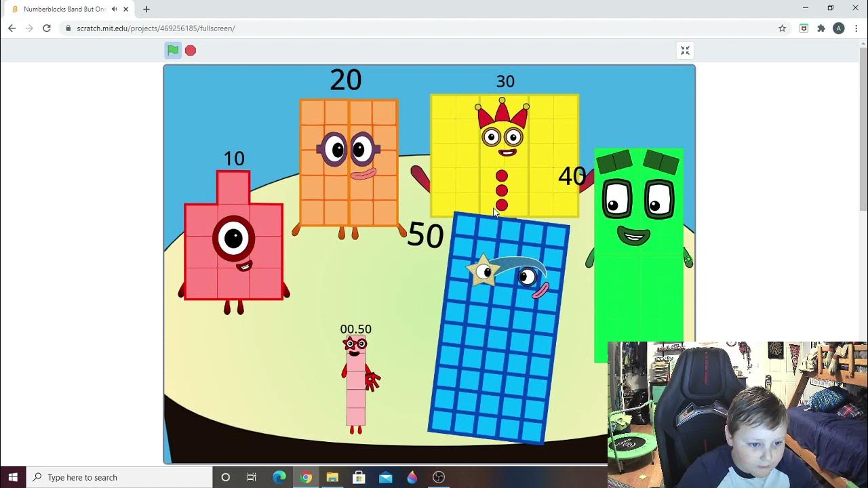
Task: Open Task View on the taskbar
Action: point(252,477)
